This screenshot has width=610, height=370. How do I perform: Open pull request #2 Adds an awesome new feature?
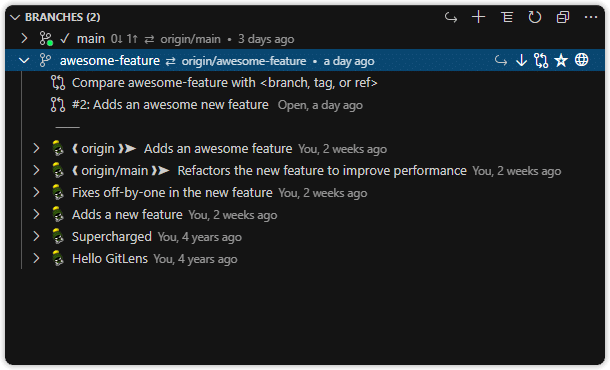tap(170, 105)
